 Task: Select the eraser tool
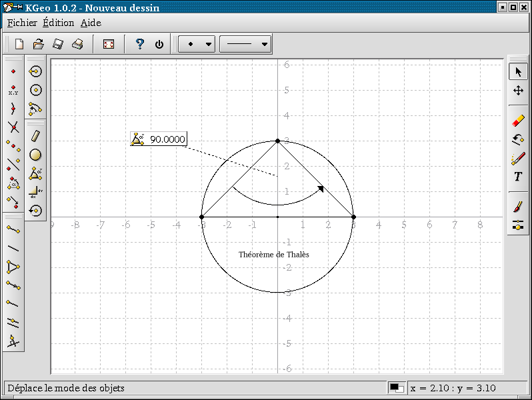coord(518,121)
